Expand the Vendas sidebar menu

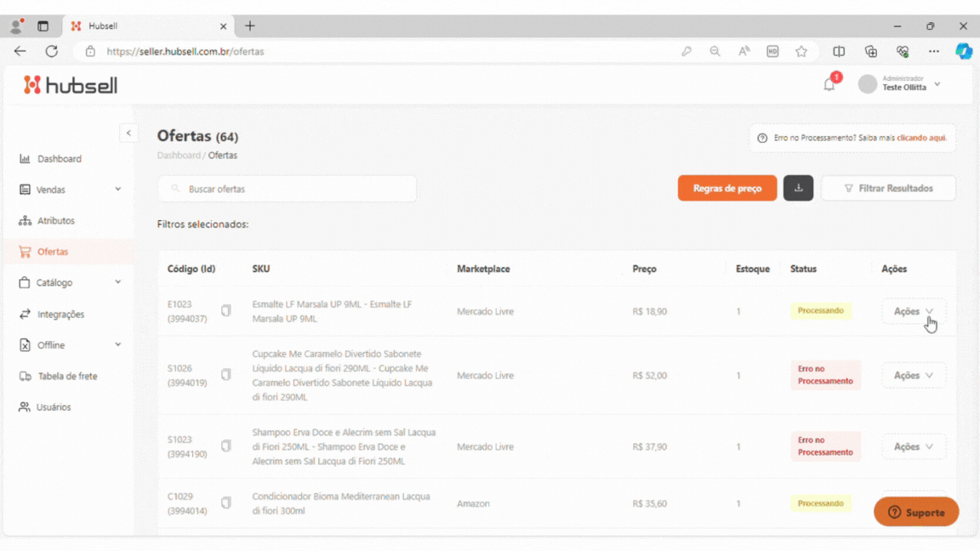[x=70, y=190]
